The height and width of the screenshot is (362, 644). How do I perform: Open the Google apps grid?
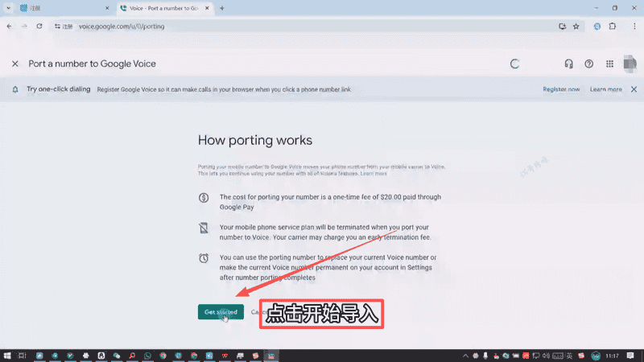[609, 64]
